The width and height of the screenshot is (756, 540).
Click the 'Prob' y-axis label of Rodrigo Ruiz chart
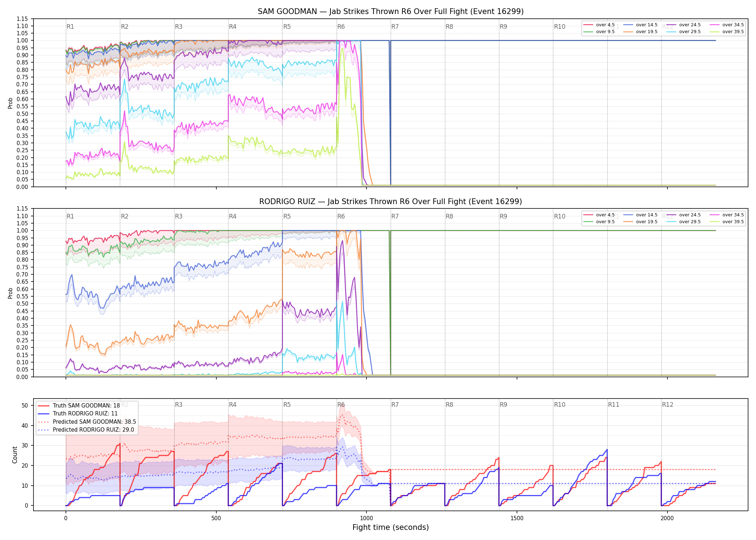[10, 293]
